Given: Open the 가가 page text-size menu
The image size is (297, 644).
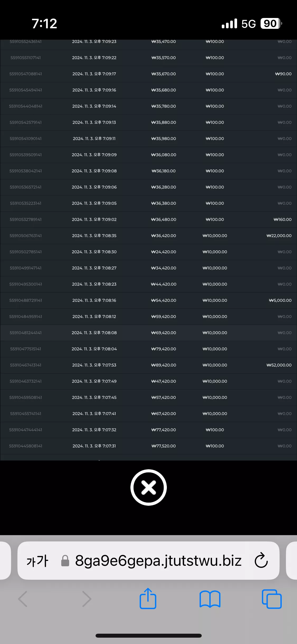Looking at the screenshot, I should click(37, 561).
